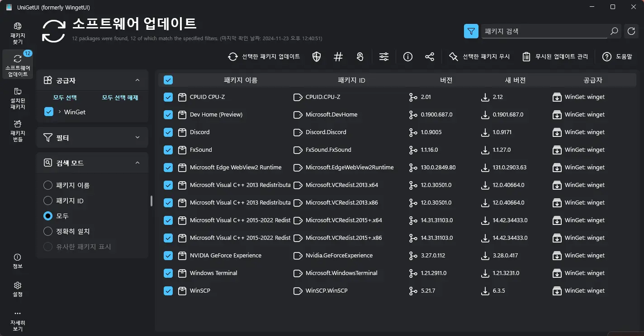The width and height of the screenshot is (644, 336).
Task: Click the download icon beside 1.0.9171
Action: tap(485, 132)
